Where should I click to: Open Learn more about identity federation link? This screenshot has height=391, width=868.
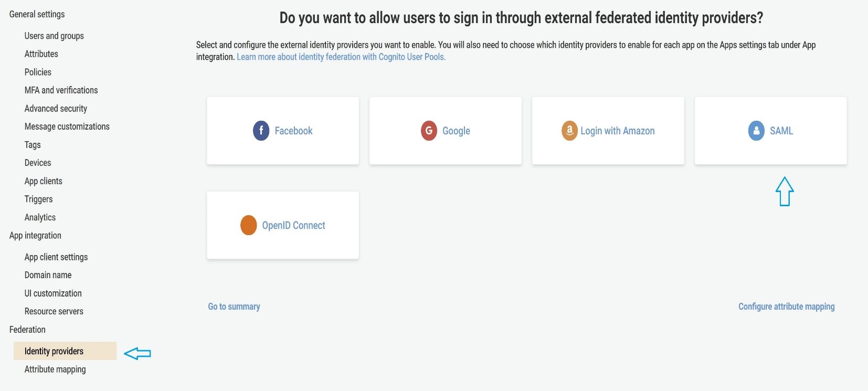[341, 57]
